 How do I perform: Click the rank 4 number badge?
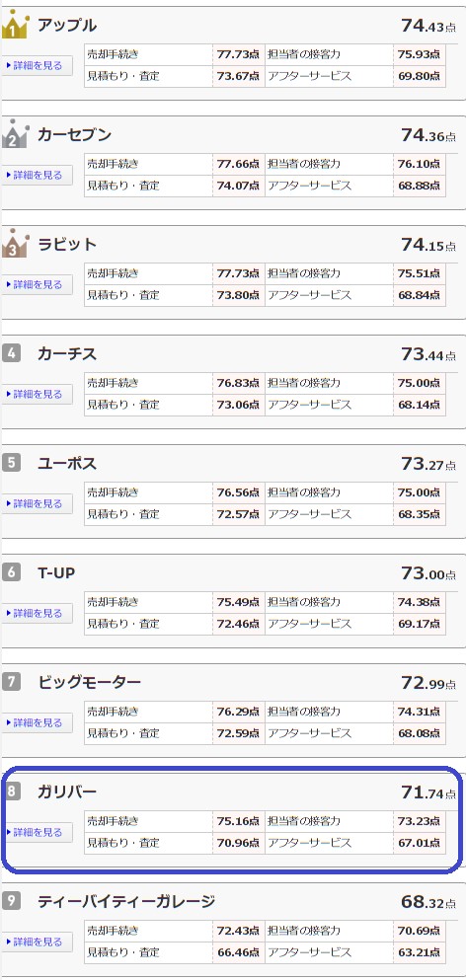tap(11, 353)
